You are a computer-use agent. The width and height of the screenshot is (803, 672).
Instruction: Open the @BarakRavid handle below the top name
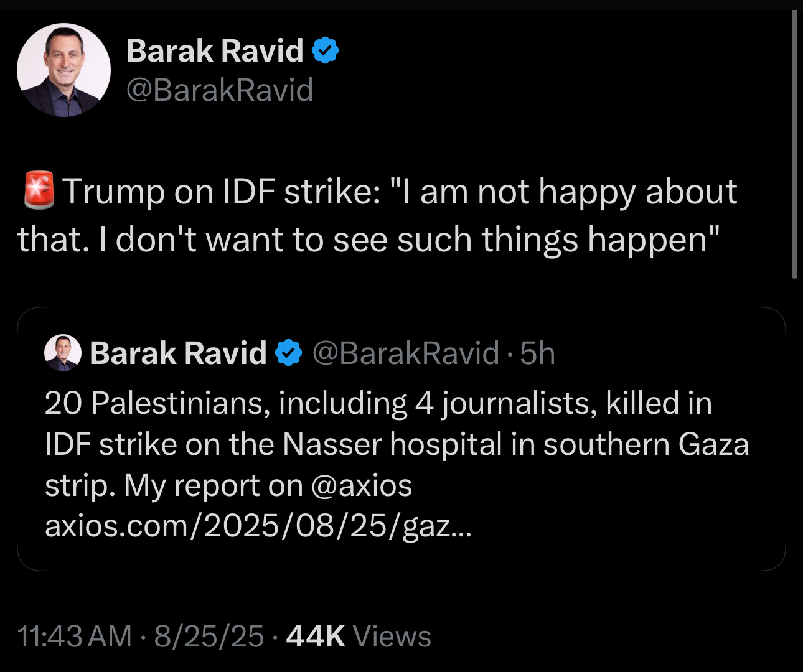click(x=220, y=90)
